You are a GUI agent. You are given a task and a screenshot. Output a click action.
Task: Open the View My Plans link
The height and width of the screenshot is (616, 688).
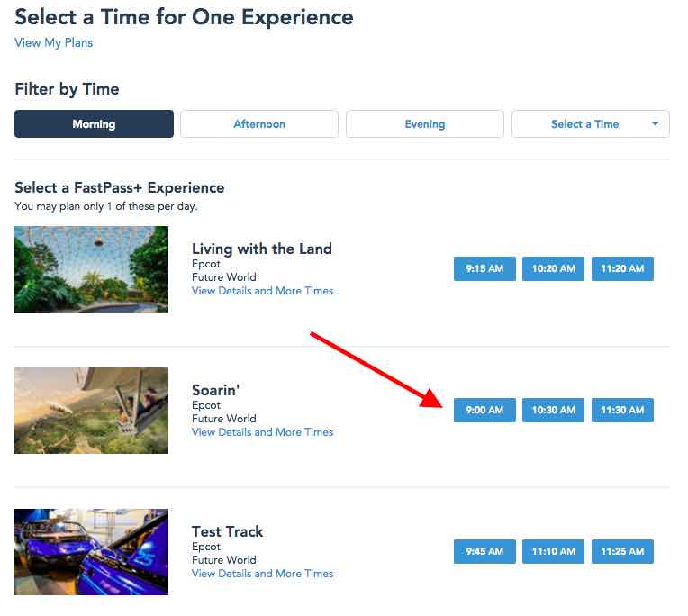point(53,42)
